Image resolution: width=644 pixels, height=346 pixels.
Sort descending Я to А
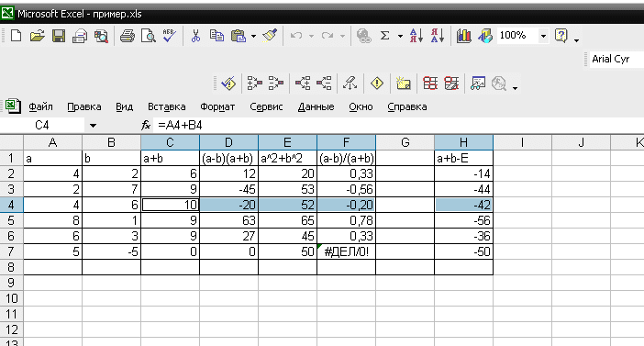click(438, 36)
